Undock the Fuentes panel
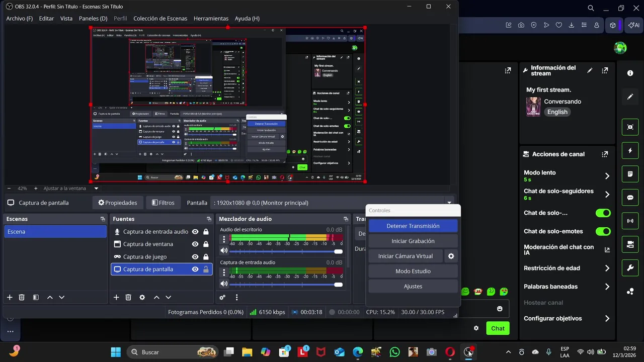644x362 pixels. (x=209, y=219)
